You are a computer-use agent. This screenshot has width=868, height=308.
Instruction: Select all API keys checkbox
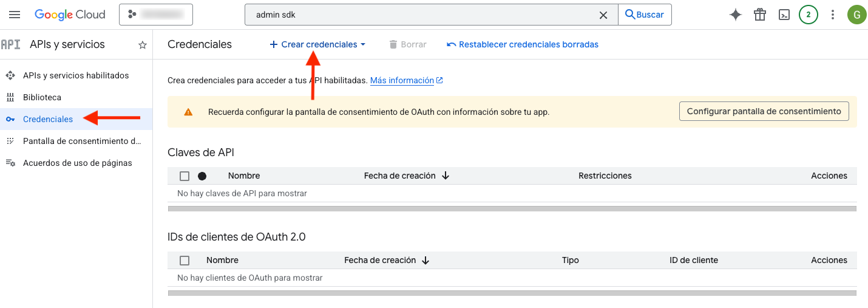click(x=185, y=176)
